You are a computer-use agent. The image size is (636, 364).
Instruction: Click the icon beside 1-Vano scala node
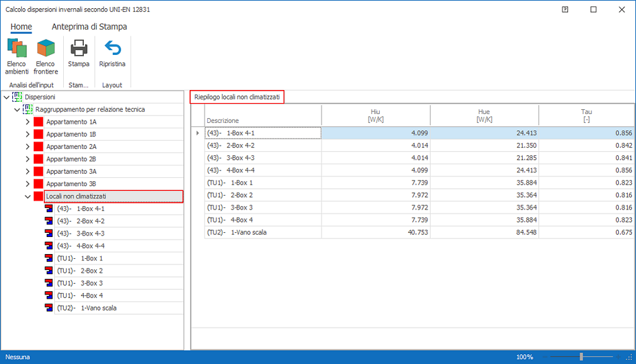(x=49, y=308)
